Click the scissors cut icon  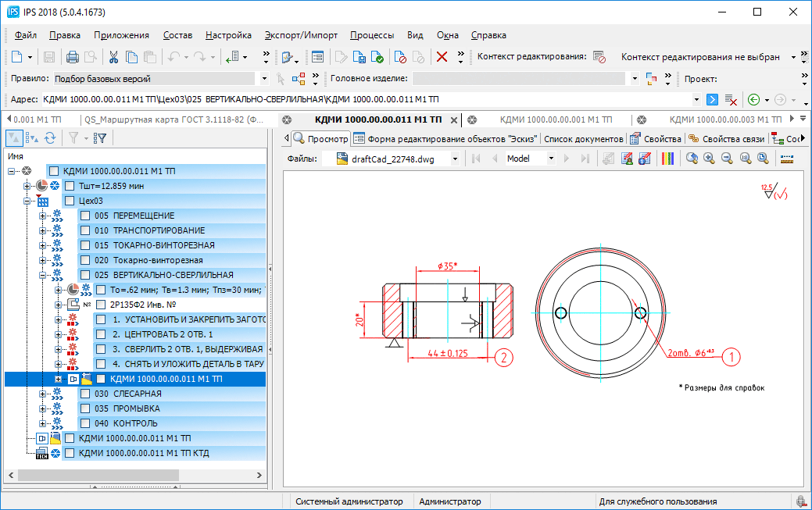(113, 57)
